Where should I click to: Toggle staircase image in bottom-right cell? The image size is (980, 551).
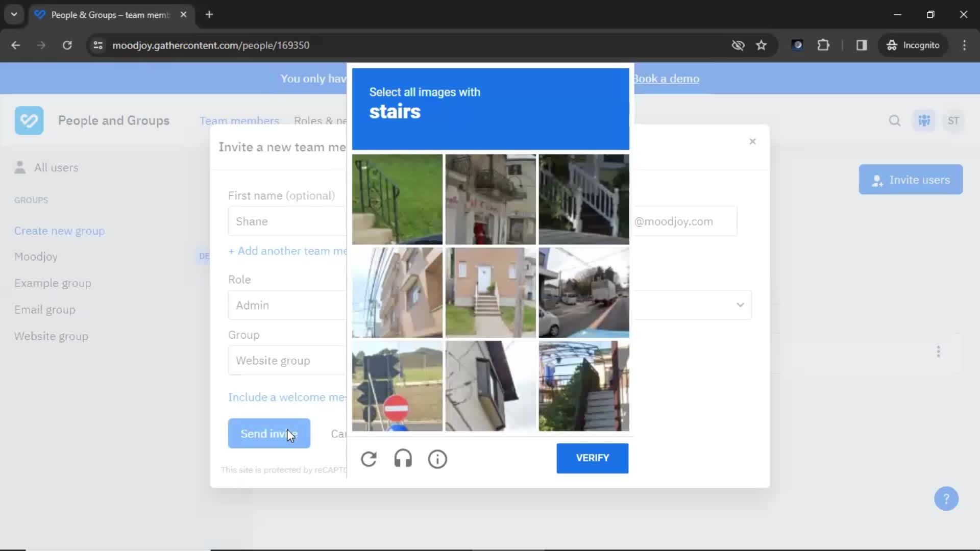[x=584, y=386]
